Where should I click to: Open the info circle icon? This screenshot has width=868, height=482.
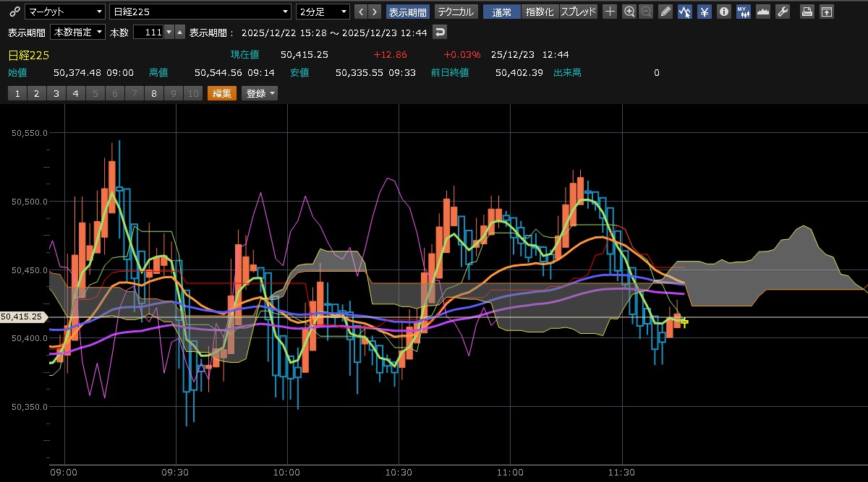[723, 12]
